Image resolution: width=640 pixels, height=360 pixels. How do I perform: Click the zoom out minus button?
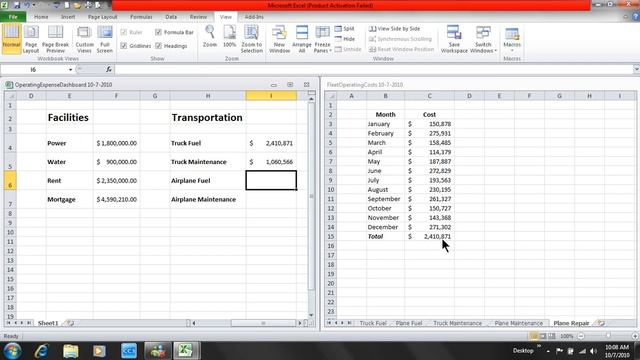tap(581, 336)
